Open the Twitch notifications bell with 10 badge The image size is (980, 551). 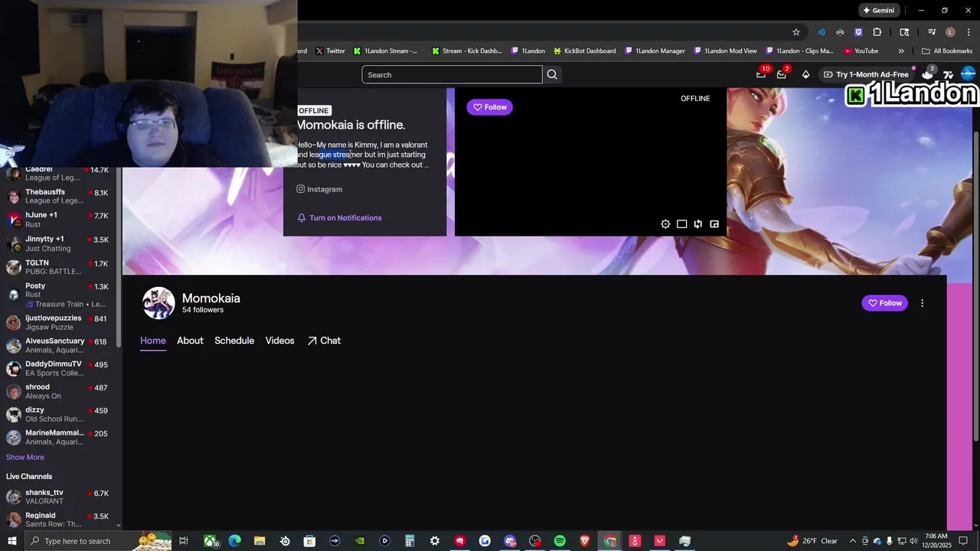coord(761,74)
